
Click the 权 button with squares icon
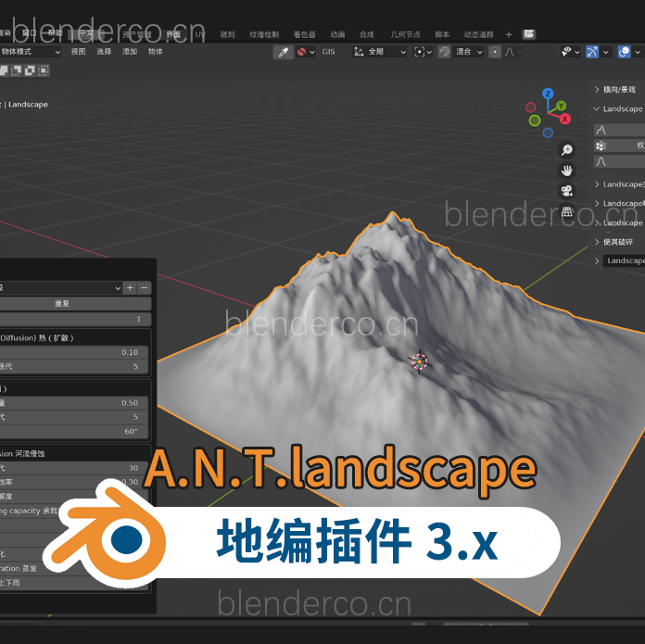pos(619,145)
